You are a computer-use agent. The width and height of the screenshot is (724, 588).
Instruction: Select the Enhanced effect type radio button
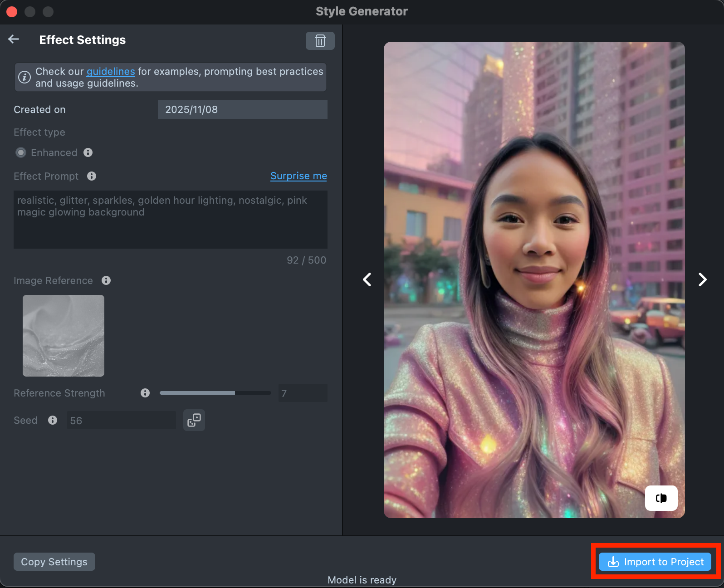(21, 152)
